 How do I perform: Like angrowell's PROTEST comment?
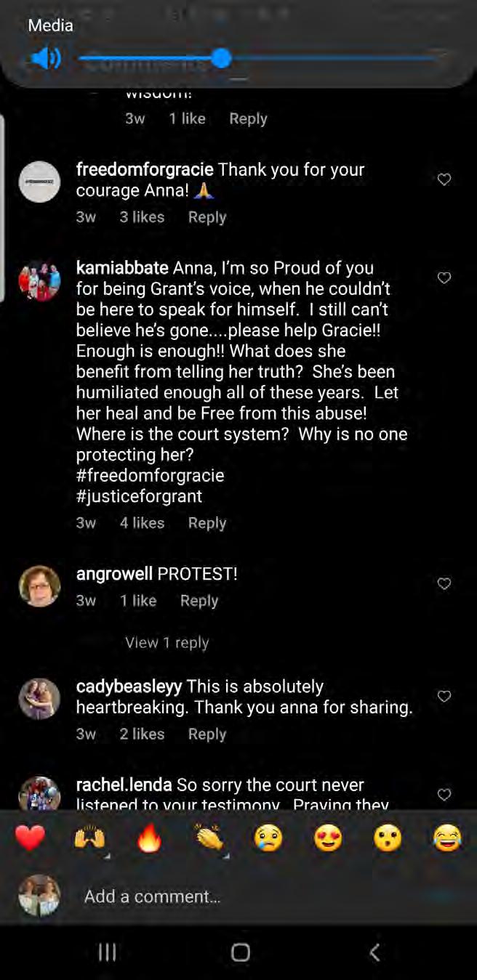[x=444, y=583]
